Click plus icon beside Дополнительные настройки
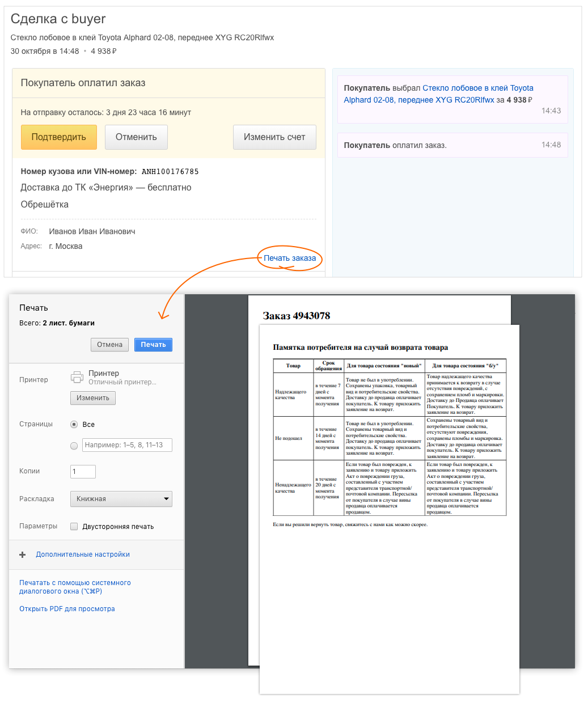 (x=23, y=554)
